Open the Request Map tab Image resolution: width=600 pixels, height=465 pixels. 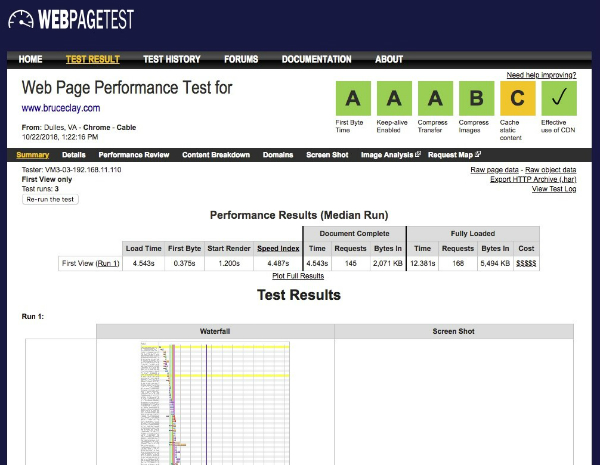tap(450, 155)
